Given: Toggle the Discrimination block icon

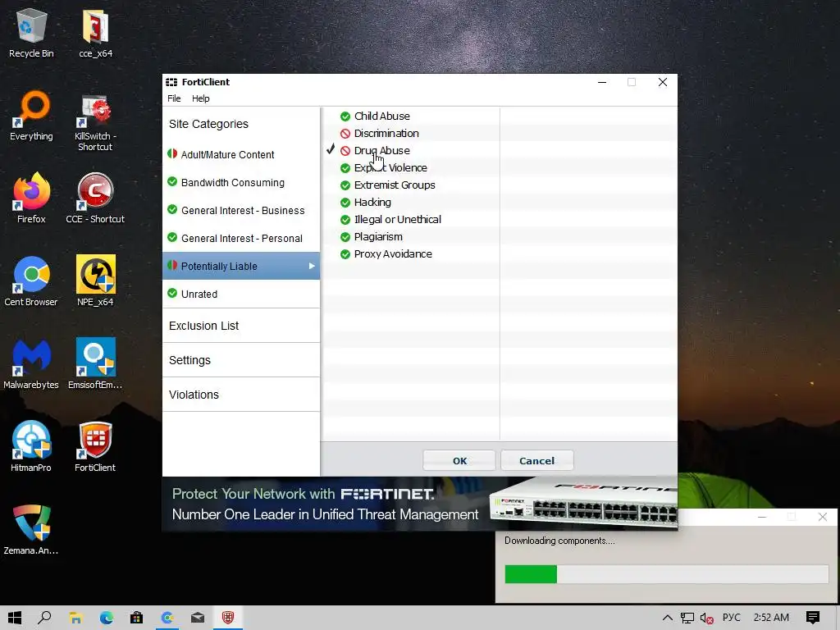Looking at the screenshot, I should pos(345,134).
